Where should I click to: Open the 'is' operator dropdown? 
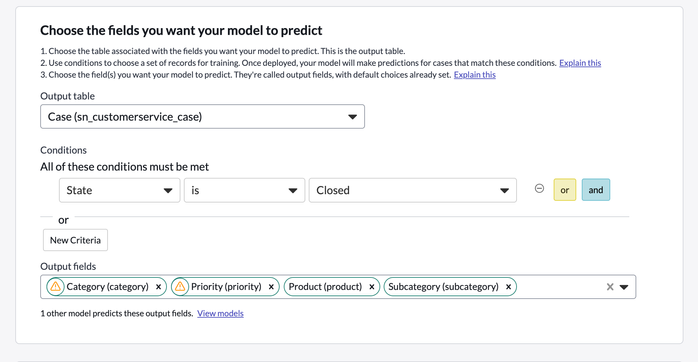pyautogui.click(x=244, y=190)
